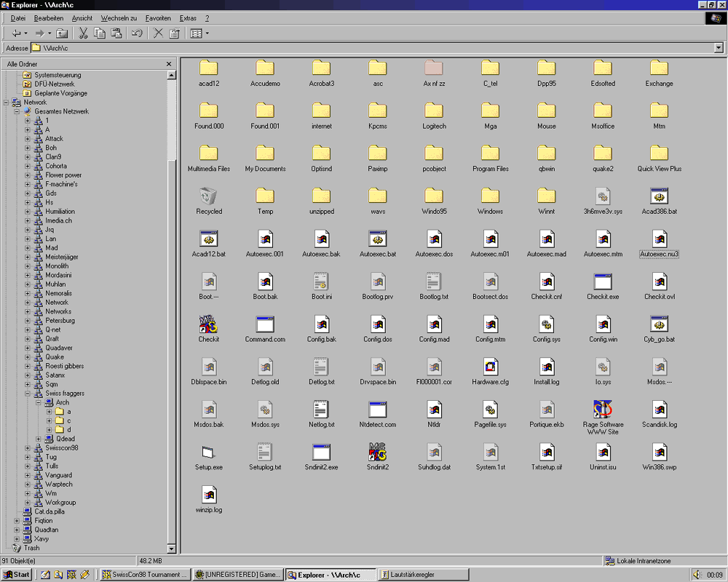Select the Recycled bin icon

209,196
